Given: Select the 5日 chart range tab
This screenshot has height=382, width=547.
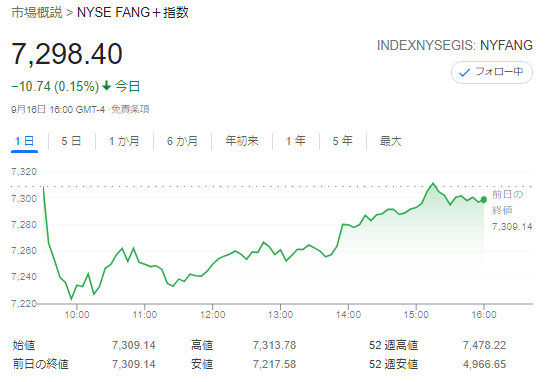Looking at the screenshot, I should pyautogui.click(x=71, y=141).
